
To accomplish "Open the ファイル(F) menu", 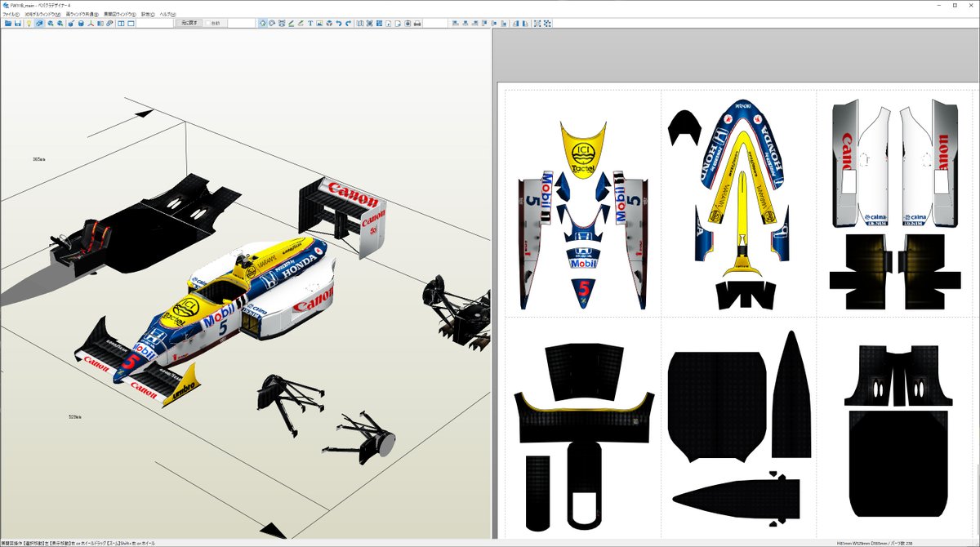I will point(11,15).
